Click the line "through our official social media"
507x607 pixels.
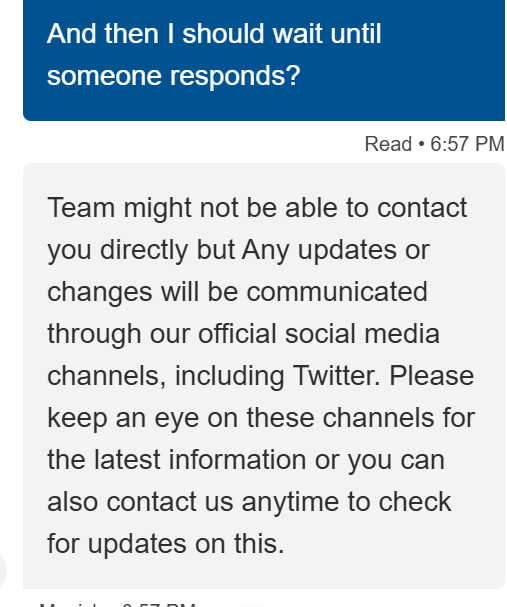(x=243, y=334)
